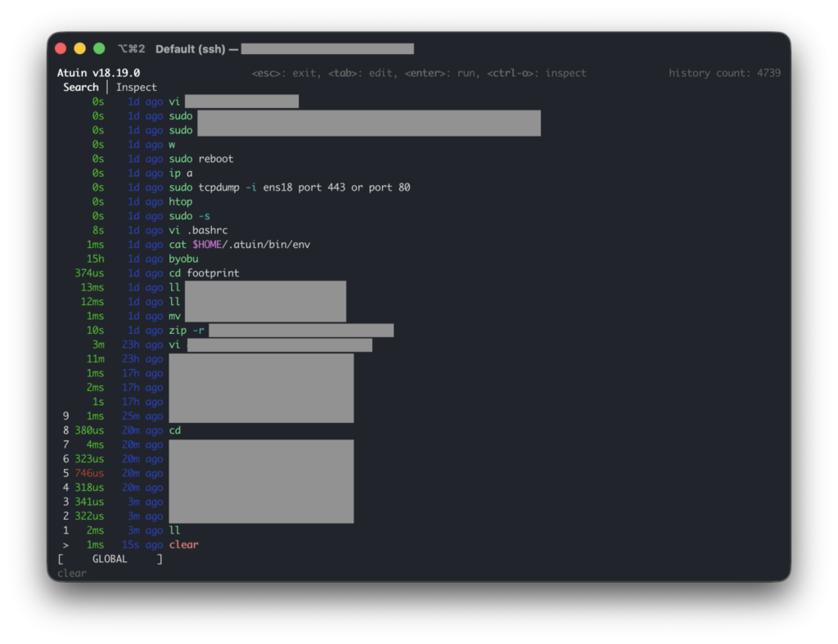Click the green zoom window button
The image size is (838, 644).
[x=99, y=48]
